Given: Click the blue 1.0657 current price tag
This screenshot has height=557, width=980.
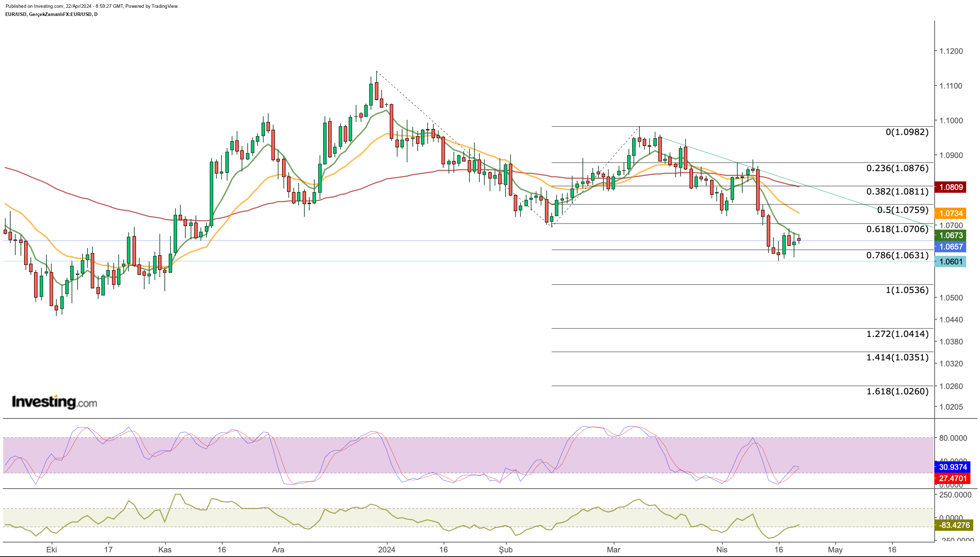Looking at the screenshot, I should click(951, 246).
